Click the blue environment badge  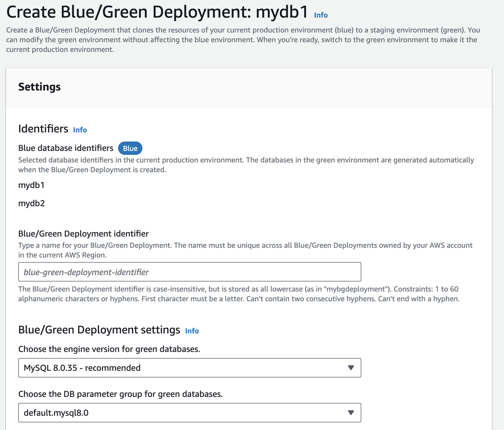pyautogui.click(x=130, y=148)
